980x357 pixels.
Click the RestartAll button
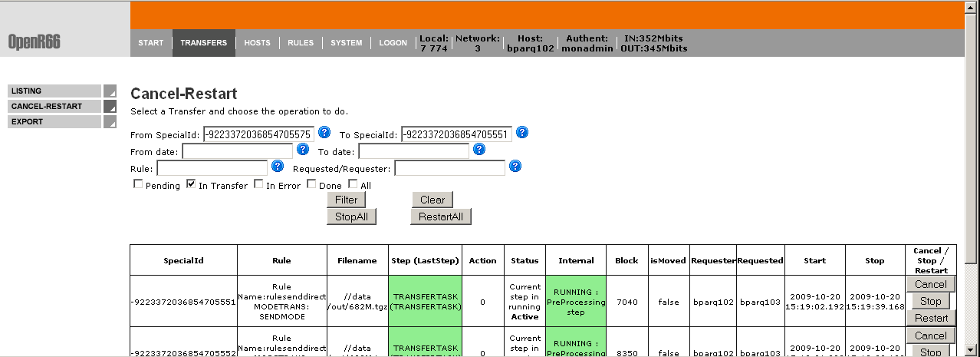[441, 217]
